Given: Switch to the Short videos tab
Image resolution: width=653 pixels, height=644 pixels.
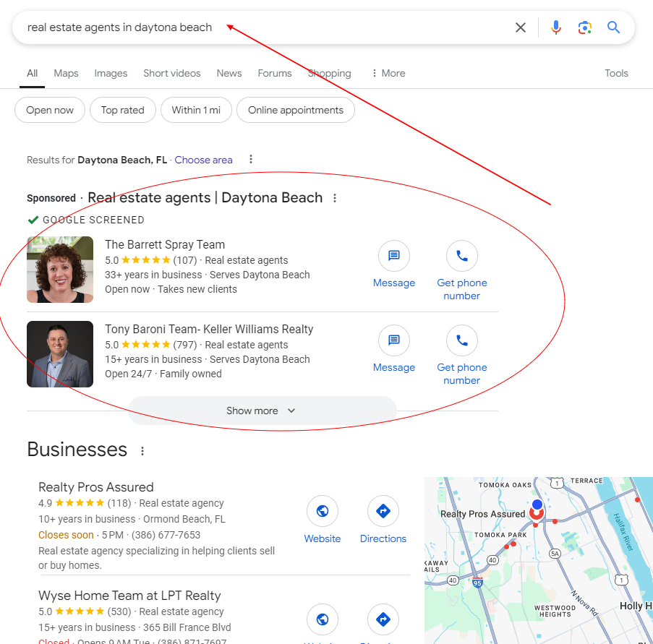Looking at the screenshot, I should [x=172, y=73].
